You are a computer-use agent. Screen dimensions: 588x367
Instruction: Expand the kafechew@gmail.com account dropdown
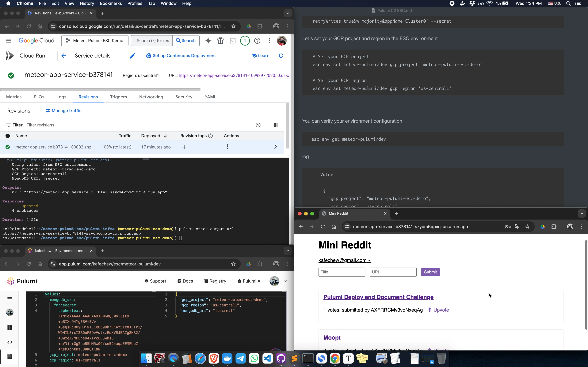pyautogui.click(x=345, y=260)
